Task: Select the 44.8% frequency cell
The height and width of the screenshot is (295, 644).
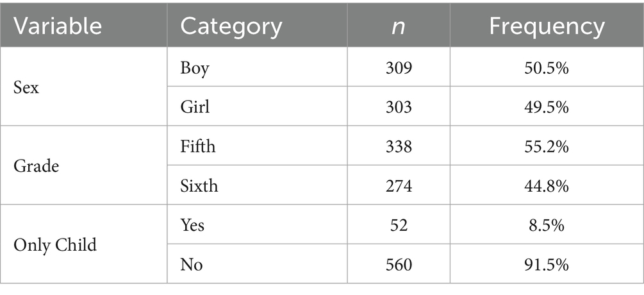Action: click(547, 185)
